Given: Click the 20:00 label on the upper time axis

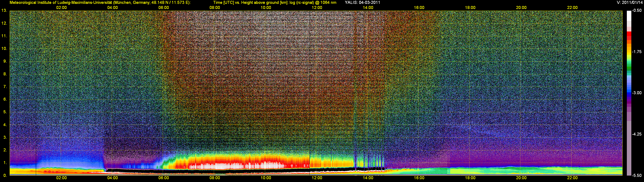Looking at the screenshot, I should point(521,8).
